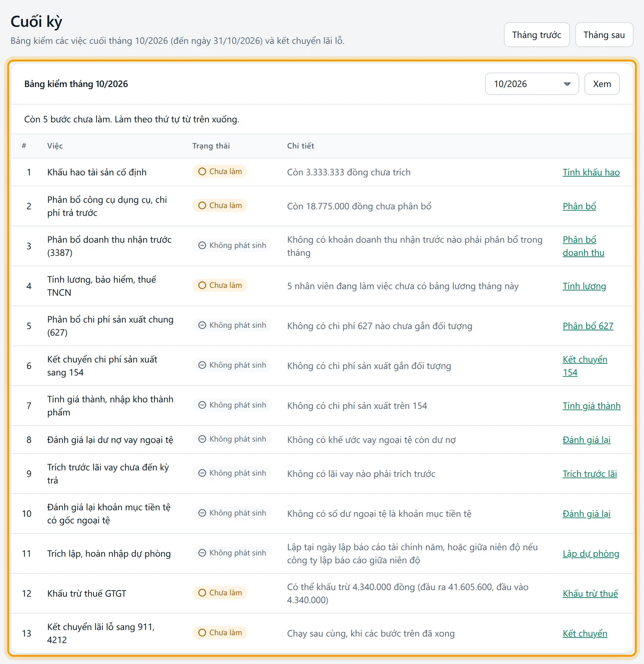This screenshot has height=664, width=644.
Task: Click Không phát sinh status for Tính giá thành
Action: point(232,405)
